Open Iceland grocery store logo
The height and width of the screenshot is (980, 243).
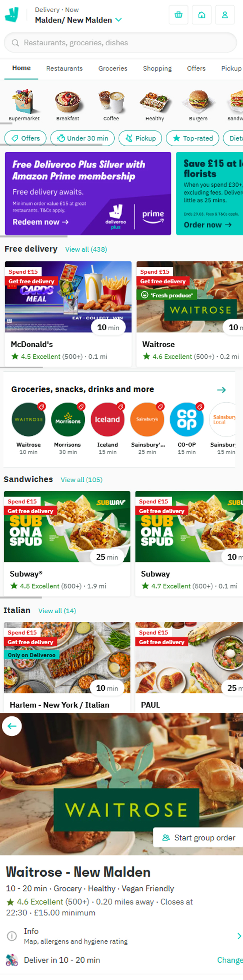(108, 419)
